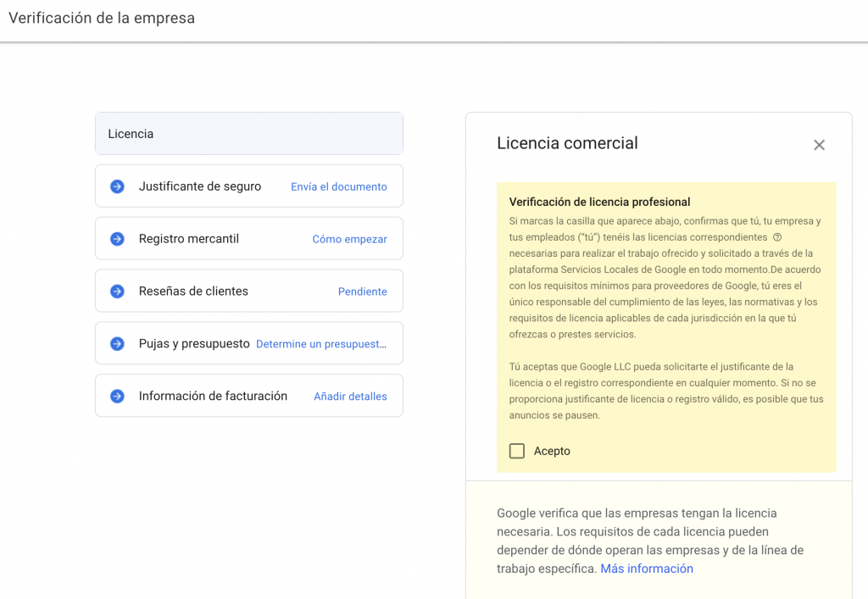Viewport: 868px width, 599px height.
Task: Click the Más información link
Action: (647, 568)
